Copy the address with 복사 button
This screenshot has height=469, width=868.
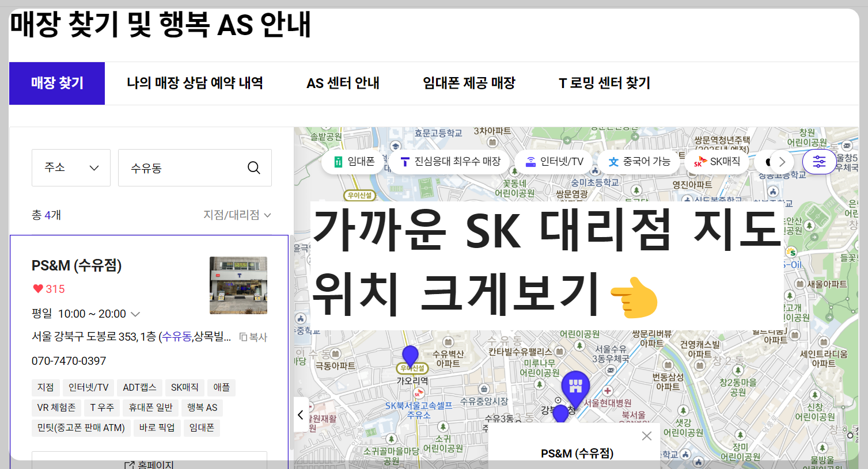point(253,337)
